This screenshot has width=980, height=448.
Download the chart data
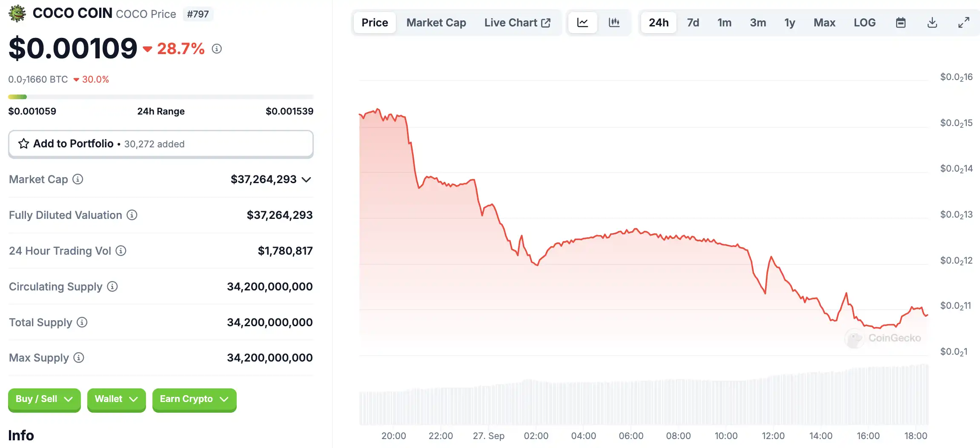point(932,23)
